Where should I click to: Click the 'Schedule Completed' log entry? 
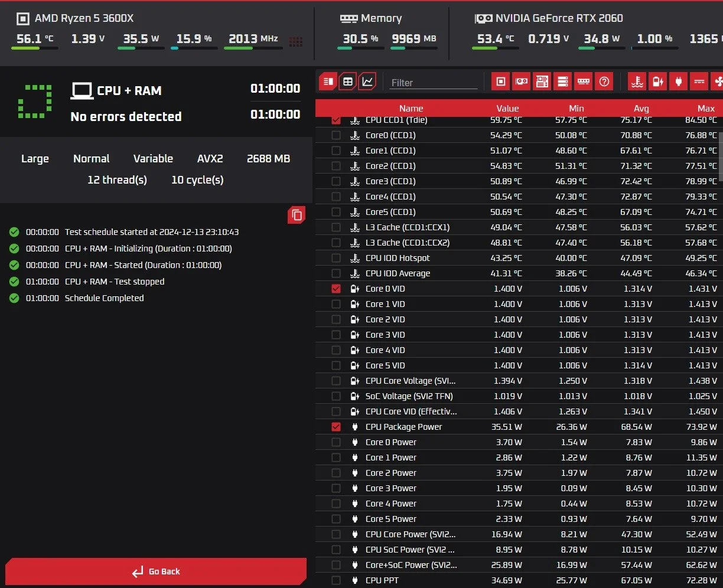(104, 298)
